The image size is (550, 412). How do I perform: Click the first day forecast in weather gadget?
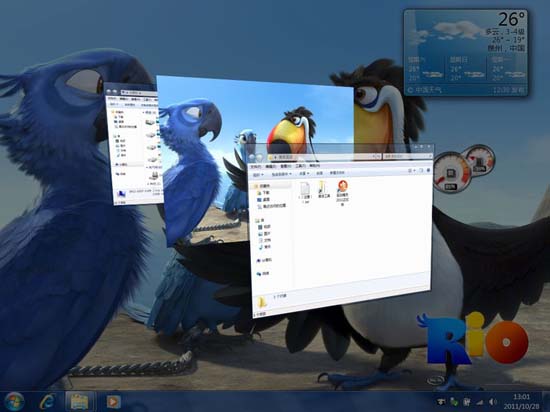click(x=426, y=69)
